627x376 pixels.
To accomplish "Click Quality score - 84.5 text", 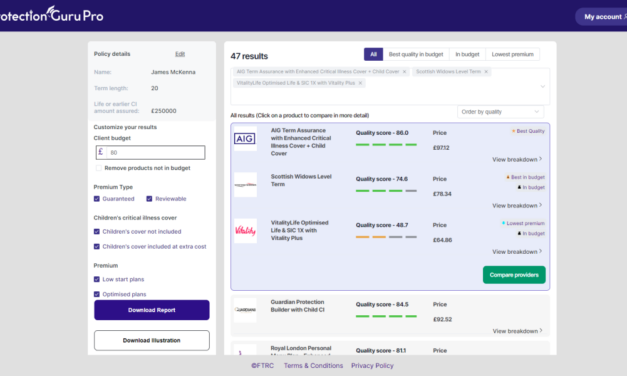I will coord(382,304).
